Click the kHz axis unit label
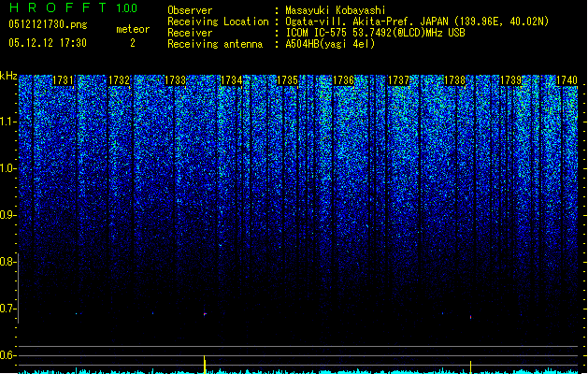 [8, 76]
